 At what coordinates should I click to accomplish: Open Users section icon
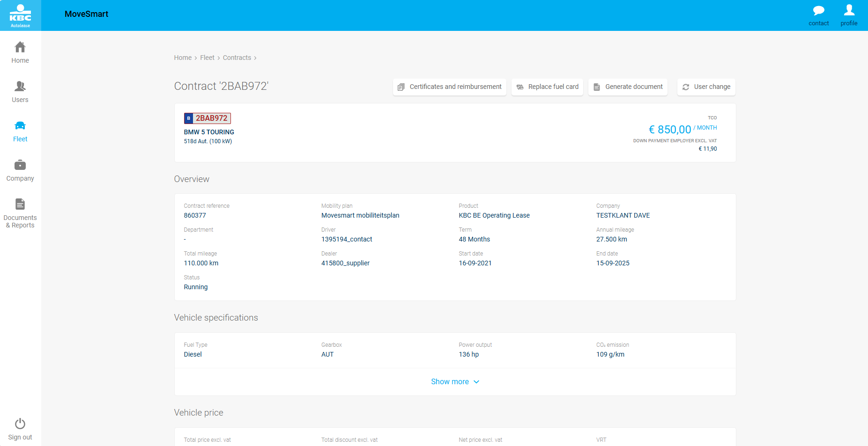20,86
